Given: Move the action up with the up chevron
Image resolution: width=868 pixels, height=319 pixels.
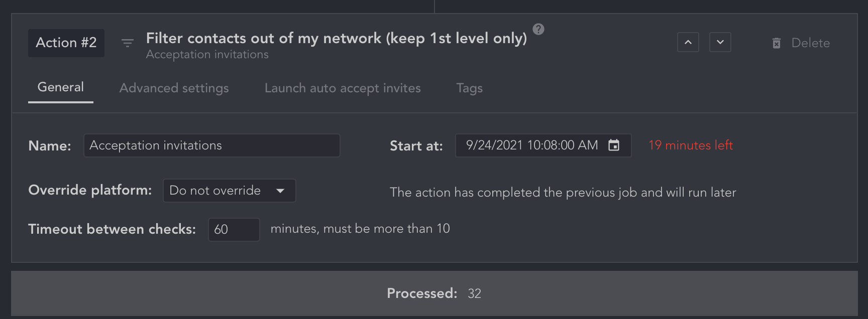Looking at the screenshot, I should pyautogui.click(x=688, y=43).
